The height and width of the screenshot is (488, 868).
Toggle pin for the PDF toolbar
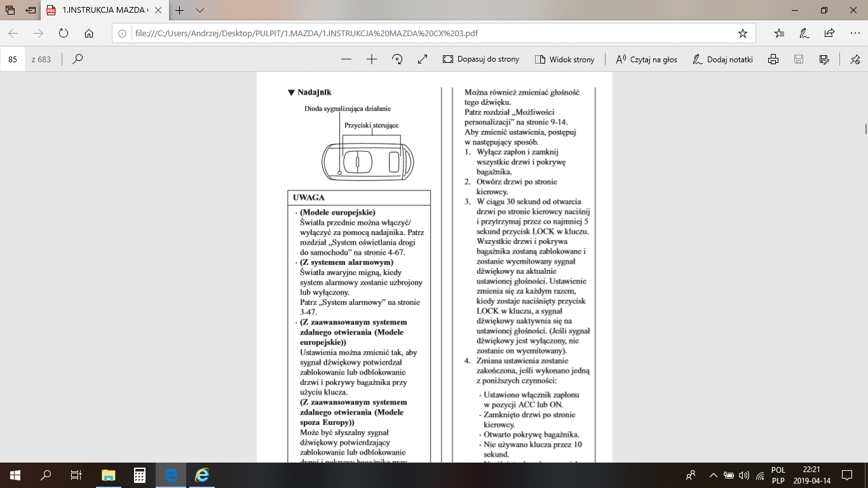click(855, 59)
